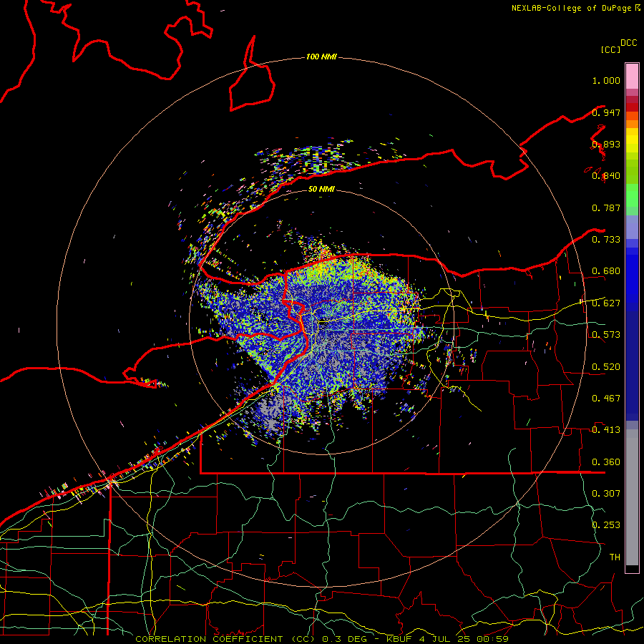This screenshot has height=644, width=644.
Task: Select the 0.467 legend value
Action: coord(606,399)
